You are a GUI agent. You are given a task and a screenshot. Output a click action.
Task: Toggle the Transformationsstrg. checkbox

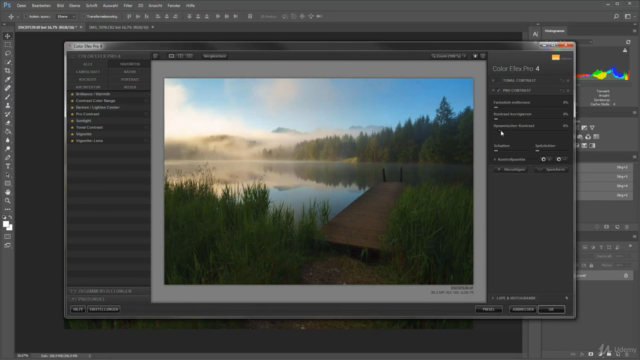tap(84, 17)
